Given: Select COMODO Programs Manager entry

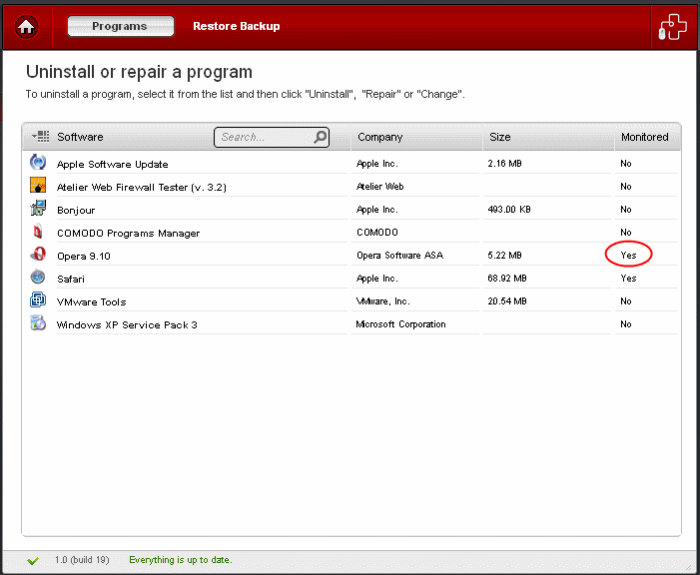Looking at the screenshot, I should coord(128,233).
